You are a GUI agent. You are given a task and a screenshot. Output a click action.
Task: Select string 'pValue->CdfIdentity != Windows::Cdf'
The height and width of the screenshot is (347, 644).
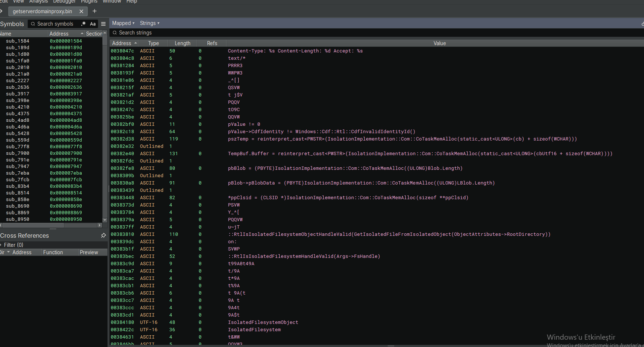click(322, 132)
